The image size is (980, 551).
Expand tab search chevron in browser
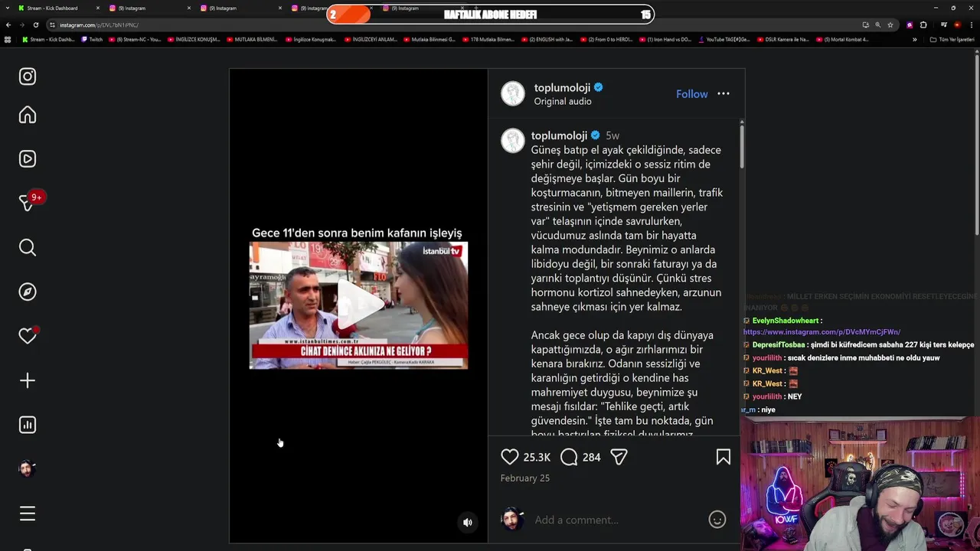point(8,8)
